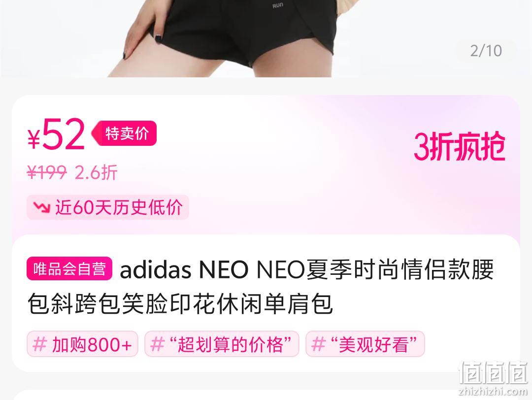Tap the hash symbol before 超划算的价格

pos(158,344)
